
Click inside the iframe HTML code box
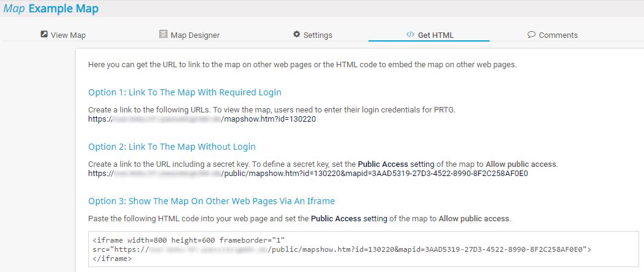(363, 249)
